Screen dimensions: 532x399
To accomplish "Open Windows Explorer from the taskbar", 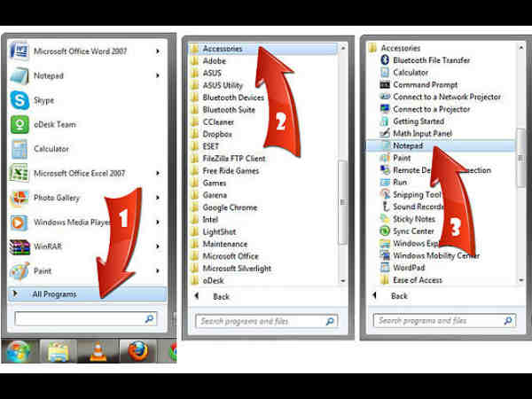I will [59, 351].
